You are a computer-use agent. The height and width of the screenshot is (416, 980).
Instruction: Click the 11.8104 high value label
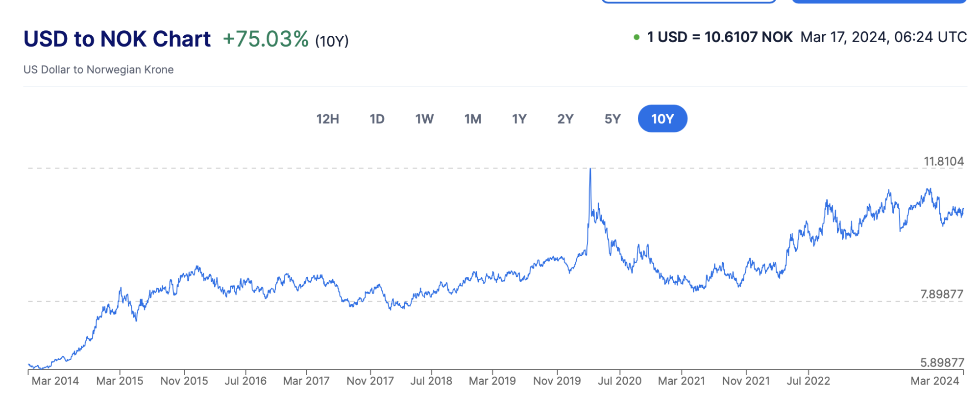(943, 161)
